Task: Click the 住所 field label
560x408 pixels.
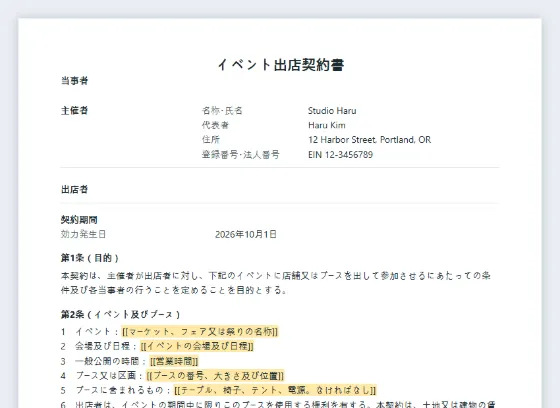Action: coord(211,140)
